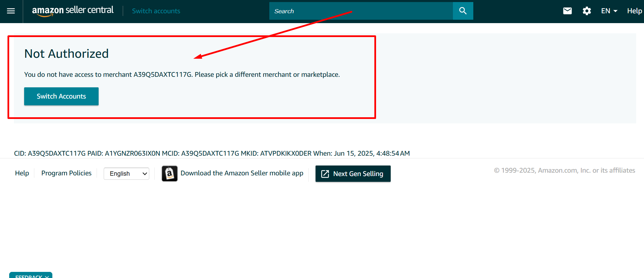The height and width of the screenshot is (278, 644).
Task: Click the Amazon Seller app icon
Action: 169,174
